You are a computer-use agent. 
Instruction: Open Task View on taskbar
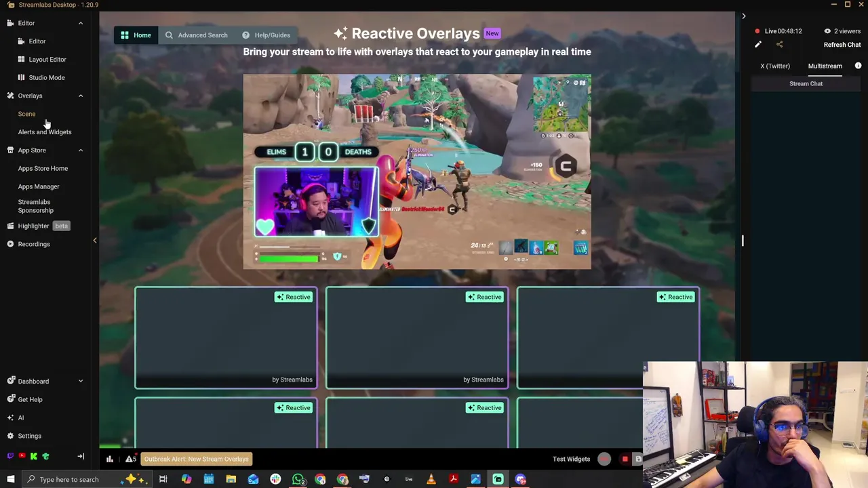[x=163, y=479]
